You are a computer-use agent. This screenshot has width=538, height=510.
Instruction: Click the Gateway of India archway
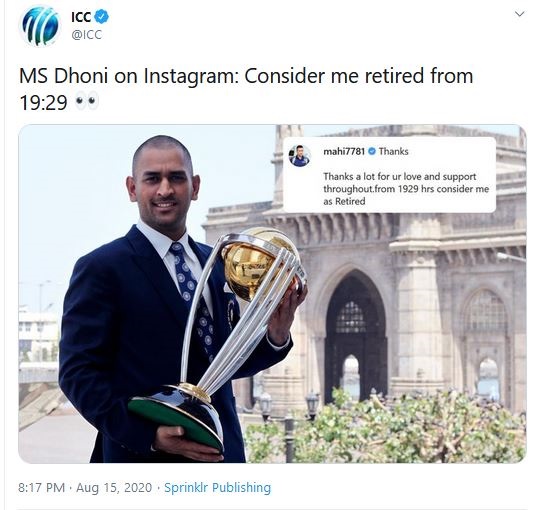355,335
